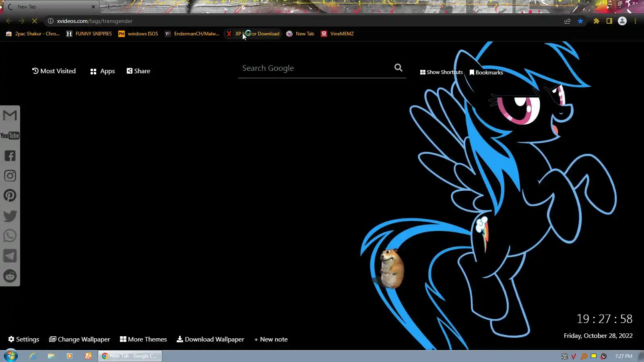Open Chrome side panel
644x362 pixels.
[609, 21]
